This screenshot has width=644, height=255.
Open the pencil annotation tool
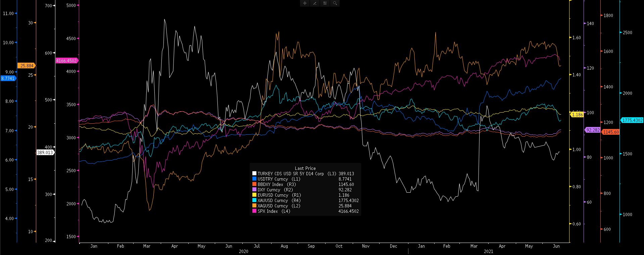point(315,3)
